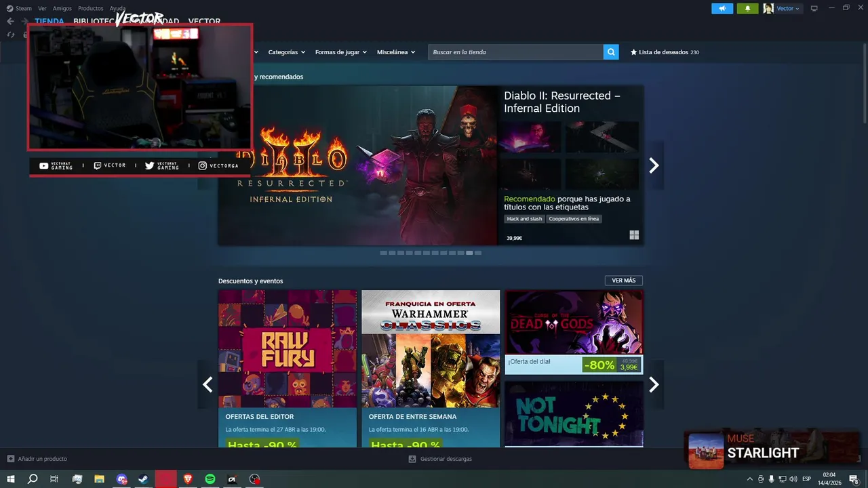Select the first carousel page dot
The width and height of the screenshot is (868, 488).
click(384, 253)
